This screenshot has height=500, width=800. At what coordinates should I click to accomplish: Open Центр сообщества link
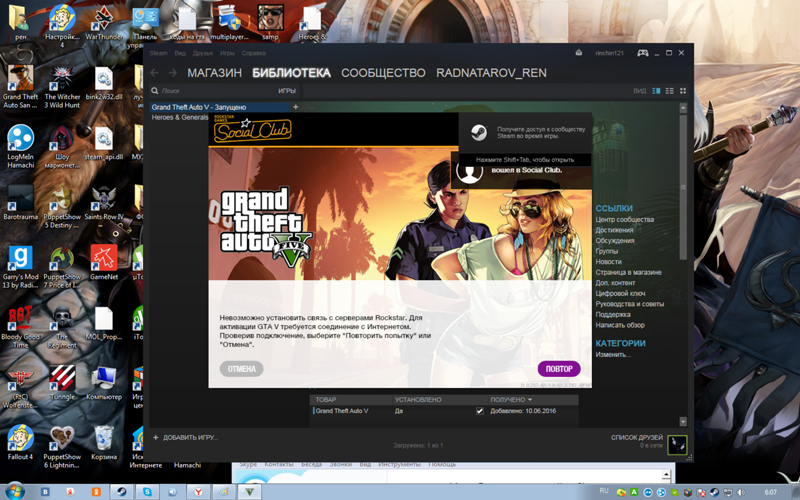point(624,219)
